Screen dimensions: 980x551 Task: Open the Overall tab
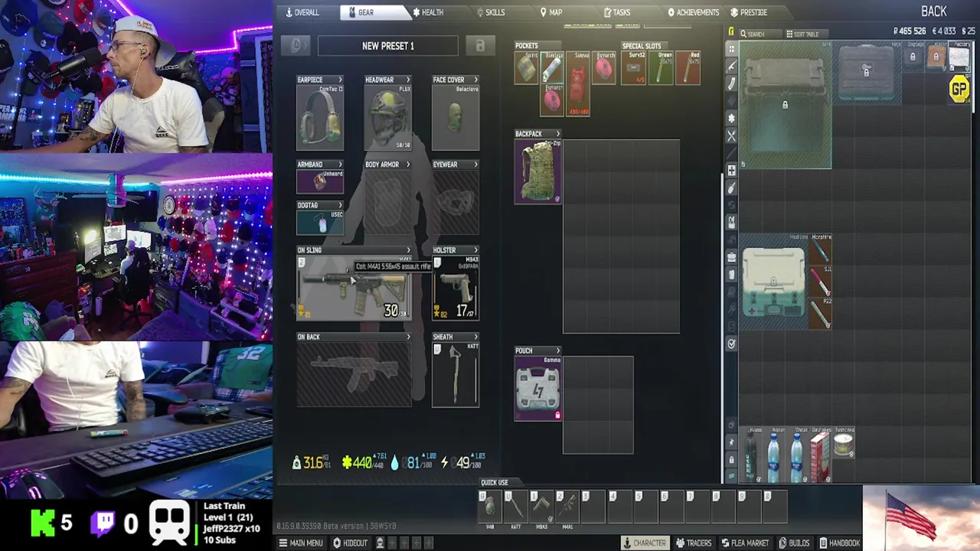click(302, 12)
